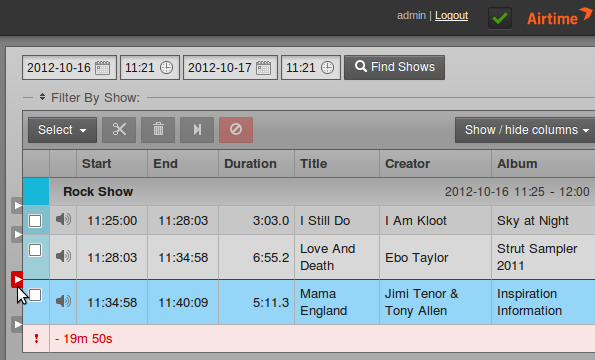
Task: Tick checkbox for I Still Do row
Action: [35, 221]
